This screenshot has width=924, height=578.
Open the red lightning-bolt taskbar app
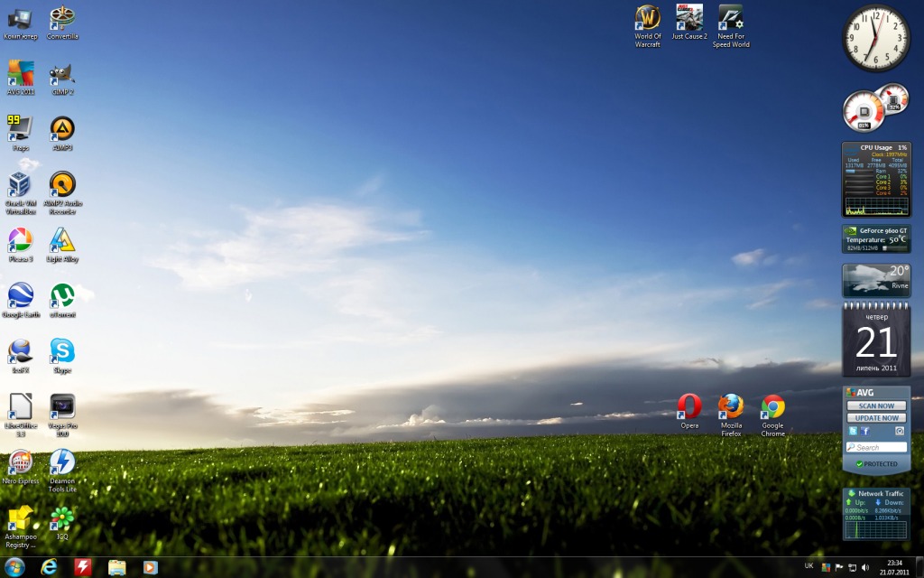pyautogui.click(x=82, y=567)
